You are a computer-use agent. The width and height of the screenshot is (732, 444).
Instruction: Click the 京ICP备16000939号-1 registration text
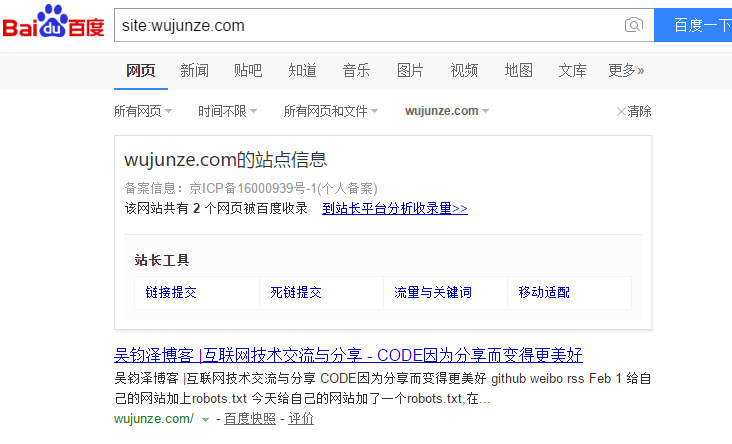pyautogui.click(x=283, y=188)
